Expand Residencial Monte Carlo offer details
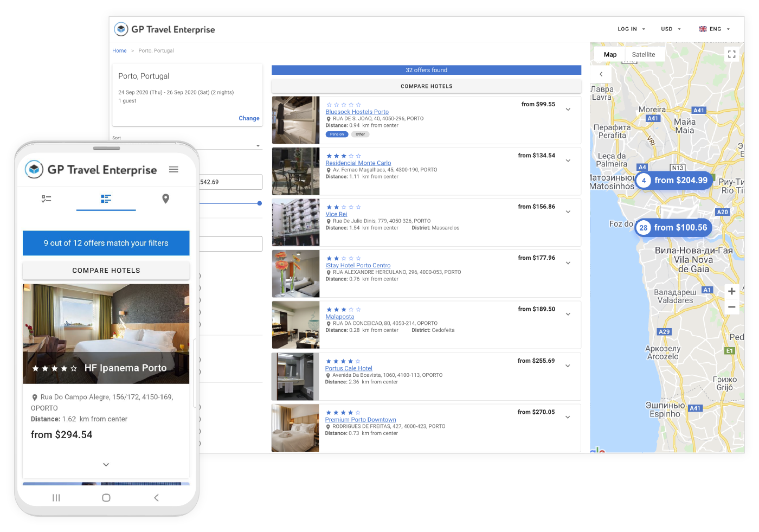This screenshot has height=532, width=759. tap(568, 161)
